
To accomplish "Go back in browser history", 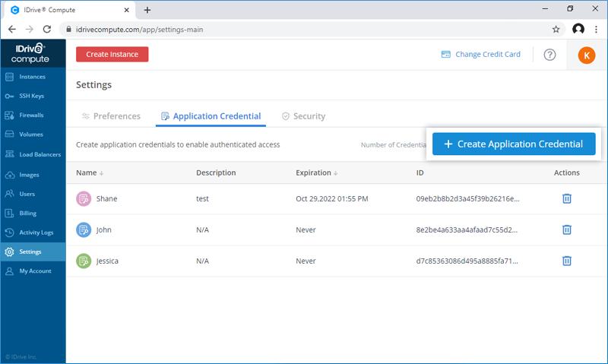I will click(12, 29).
